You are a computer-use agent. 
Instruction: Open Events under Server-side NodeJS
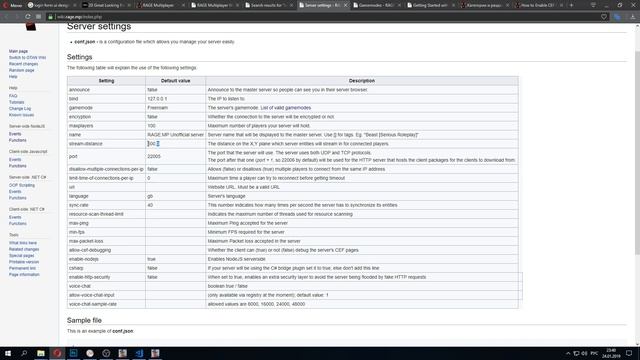(15, 134)
